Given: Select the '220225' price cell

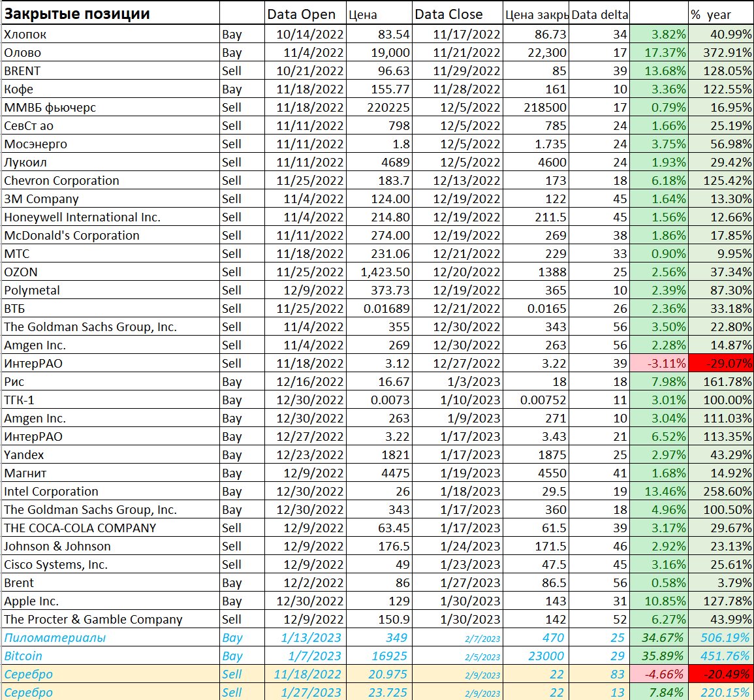Looking at the screenshot, I should [379, 107].
